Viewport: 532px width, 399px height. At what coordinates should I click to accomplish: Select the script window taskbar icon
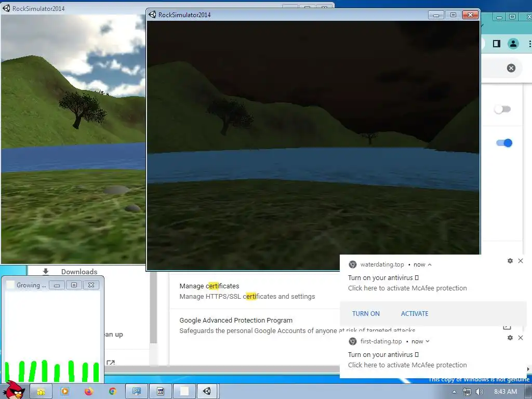coord(161,391)
